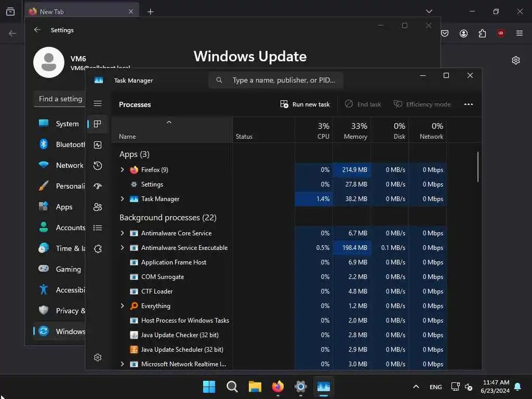Sort processes by Memory column
Image resolution: width=532 pixels, height=399 pixels.
pos(352,130)
